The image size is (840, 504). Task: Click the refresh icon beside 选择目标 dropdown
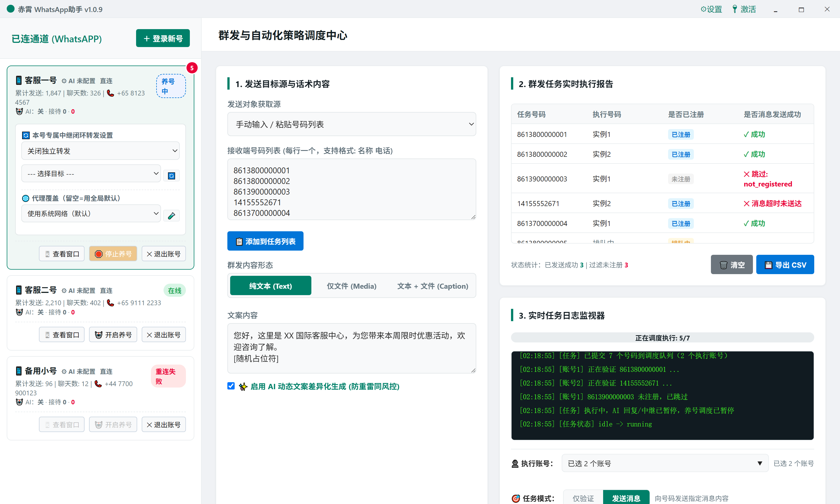click(x=171, y=175)
